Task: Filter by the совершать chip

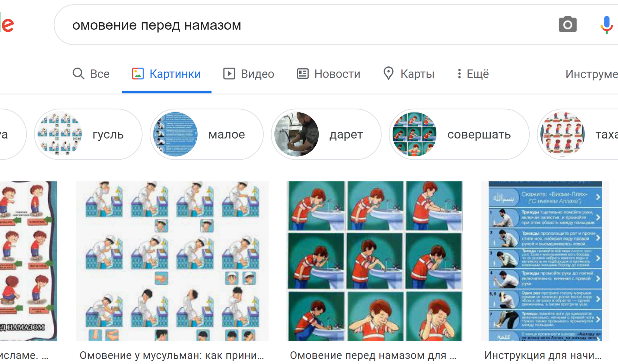Action: coord(459,134)
